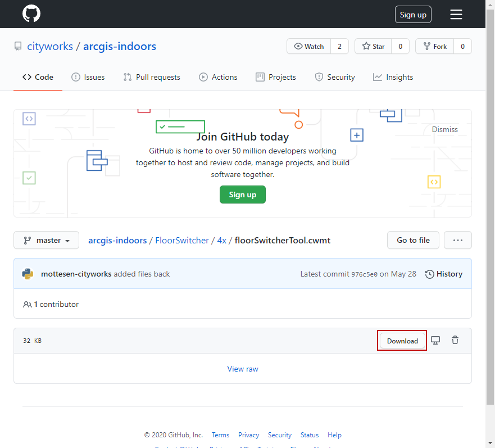
Task: Open commit History
Action: click(x=444, y=274)
